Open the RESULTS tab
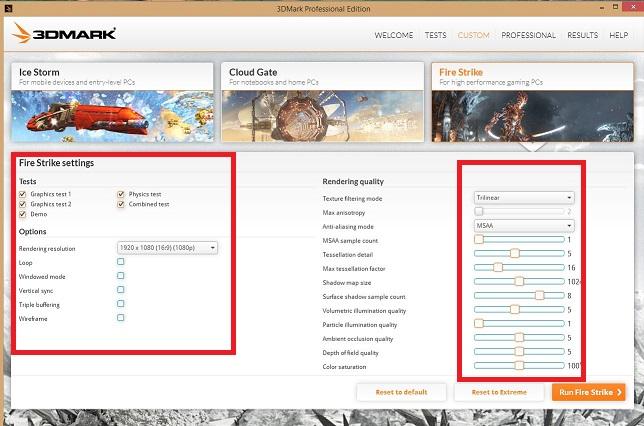The image size is (644, 426). [582, 35]
